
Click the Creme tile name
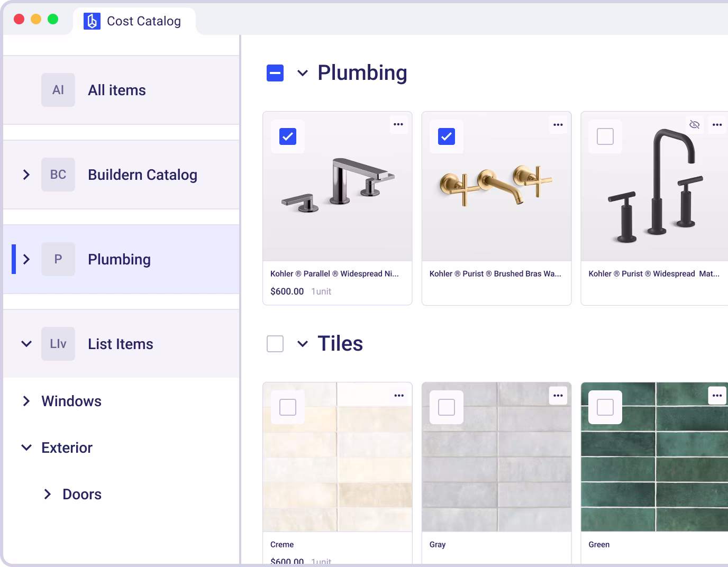coord(282,544)
